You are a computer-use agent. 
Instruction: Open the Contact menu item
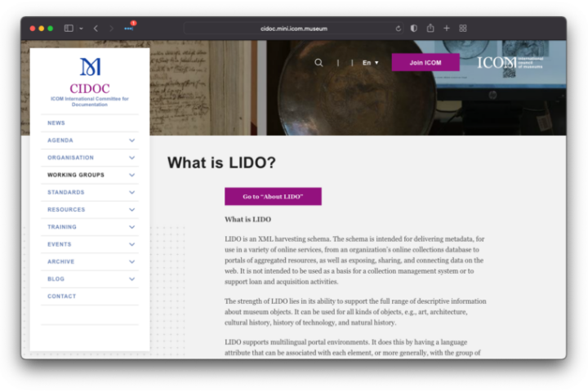pyautogui.click(x=62, y=296)
